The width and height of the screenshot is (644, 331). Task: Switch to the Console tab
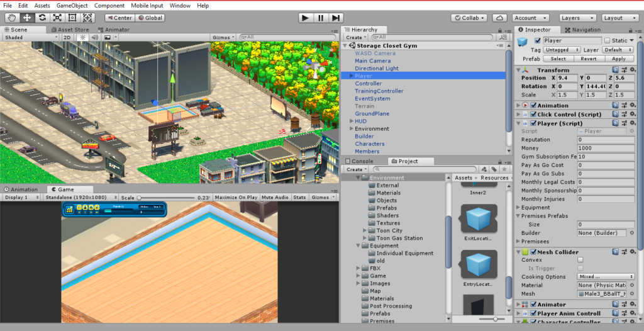pyautogui.click(x=362, y=161)
